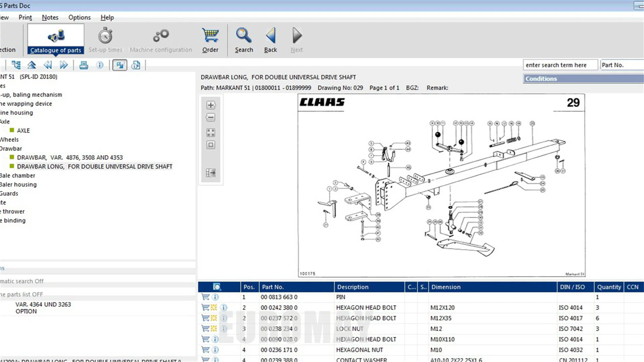Open the Part No. search type dropdown
Screen dimensions: 644x362
pyautogui.click(x=621, y=65)
